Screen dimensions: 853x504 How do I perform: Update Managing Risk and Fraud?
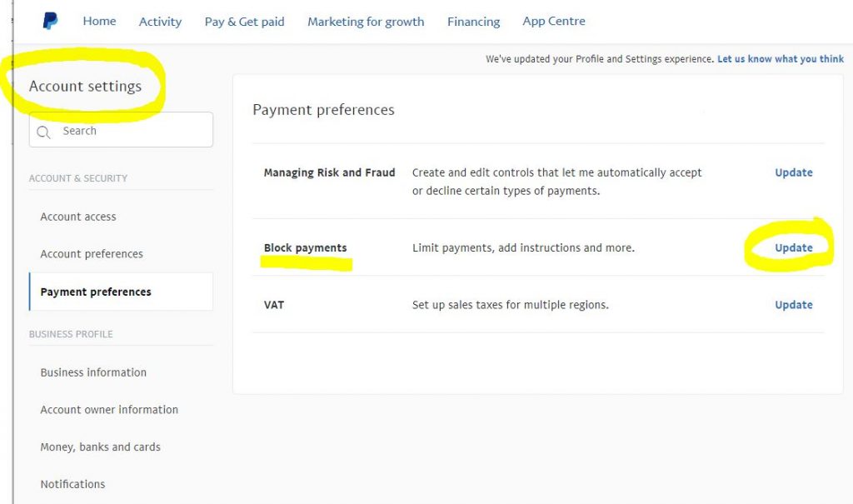[x=793, y=172]
